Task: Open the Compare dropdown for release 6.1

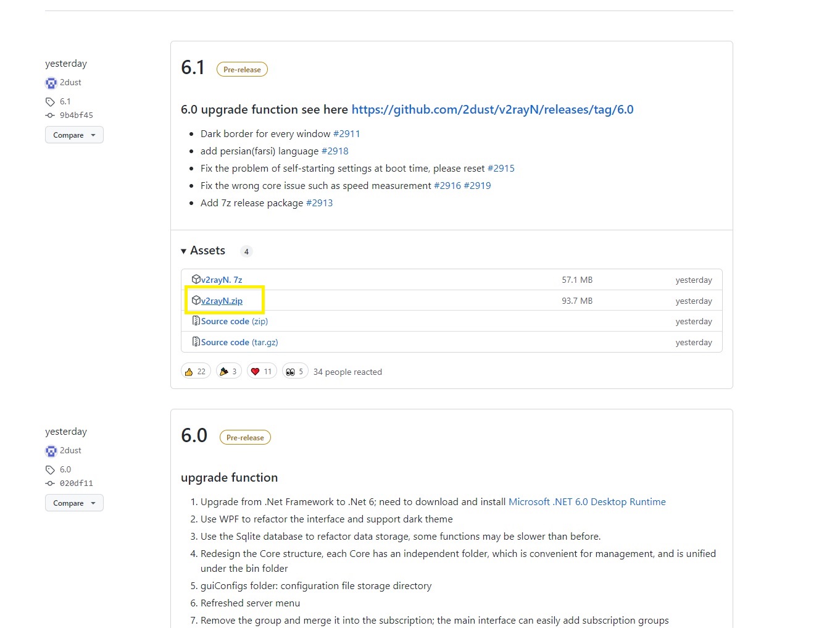Action: (74, 135)
